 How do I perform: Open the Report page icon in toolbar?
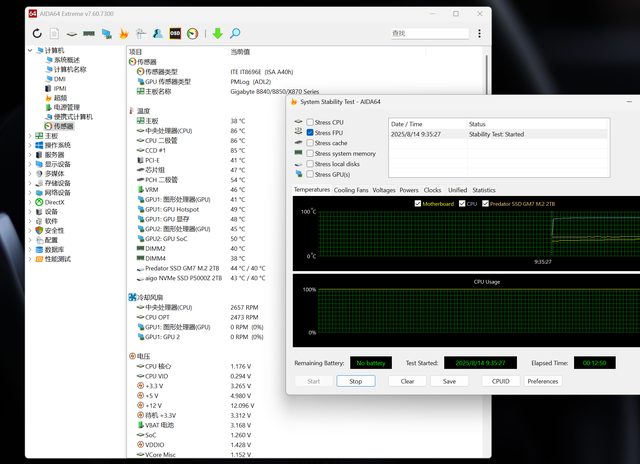tap(54, 33)
